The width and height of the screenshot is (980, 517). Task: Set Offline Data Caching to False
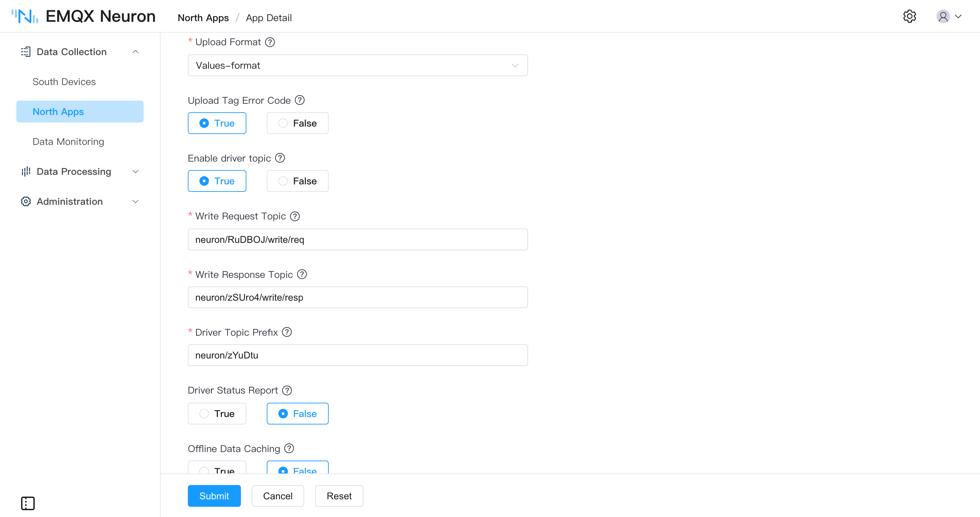click(297, 468)
